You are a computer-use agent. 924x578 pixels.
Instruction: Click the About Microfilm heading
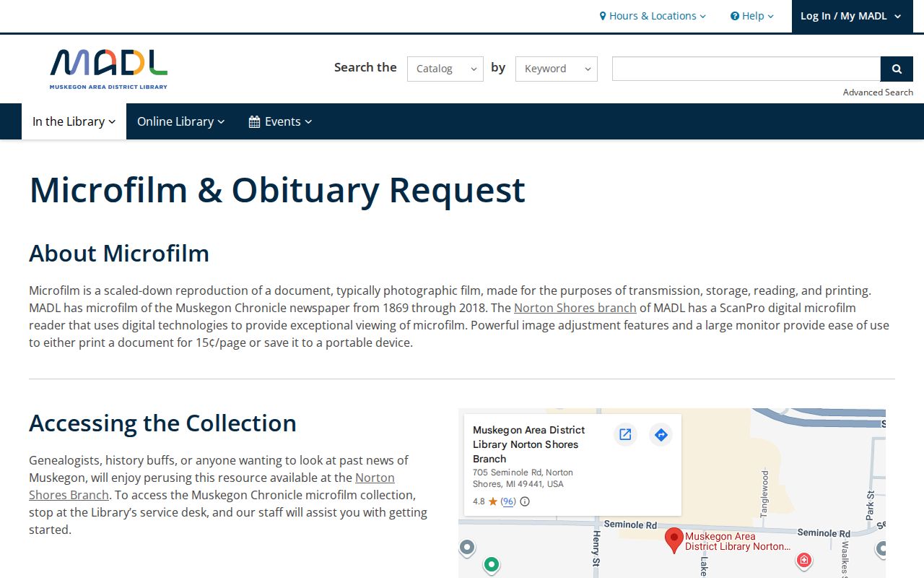[119, 254]
